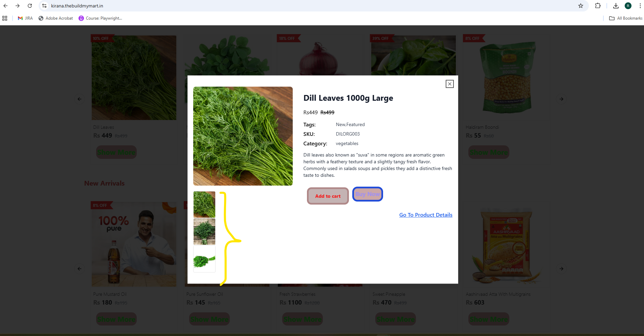The height and width of the screenshot is (336, 644).
Task: Click Show More under Sweet Pineapple
Action: click(x=396, y=319)
